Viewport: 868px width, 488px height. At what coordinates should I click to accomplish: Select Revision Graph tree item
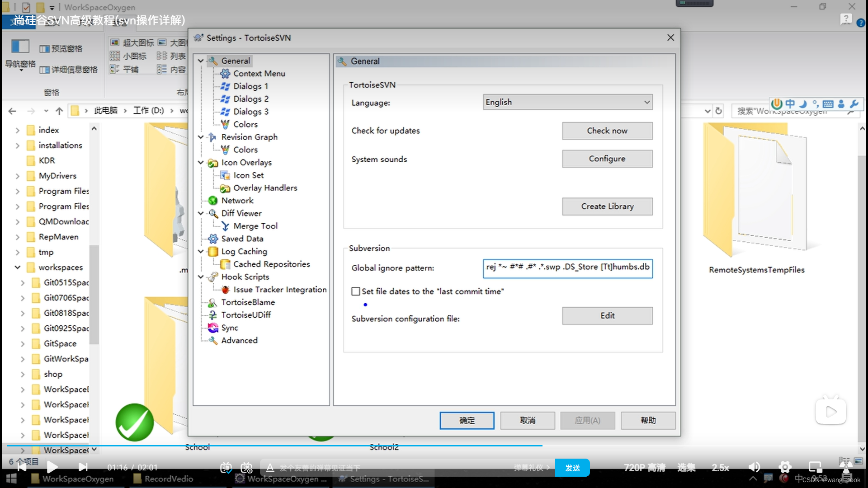click(x=249, y=136)
